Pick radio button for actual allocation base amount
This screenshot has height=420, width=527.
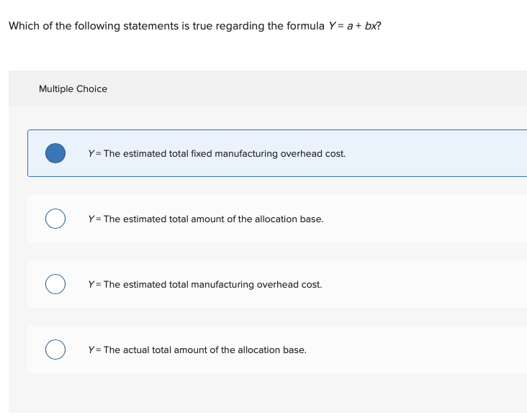[x=55, y=350]
